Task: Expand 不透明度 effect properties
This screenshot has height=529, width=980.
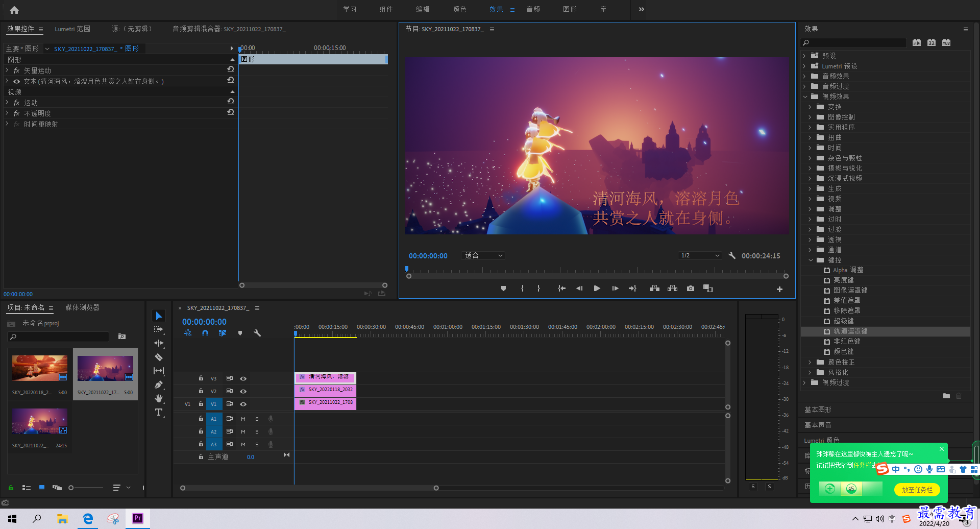Action: 7,113
